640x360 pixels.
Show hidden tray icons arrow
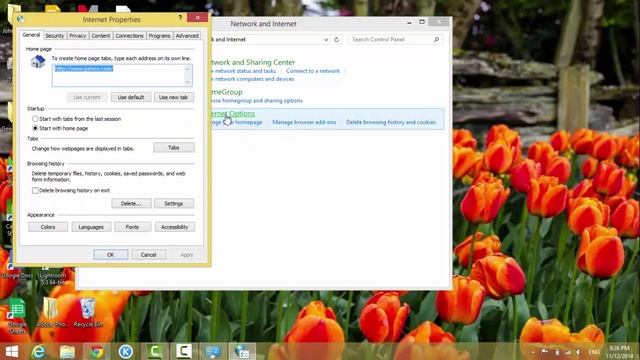pyautogui.click(x=533, y=352)
